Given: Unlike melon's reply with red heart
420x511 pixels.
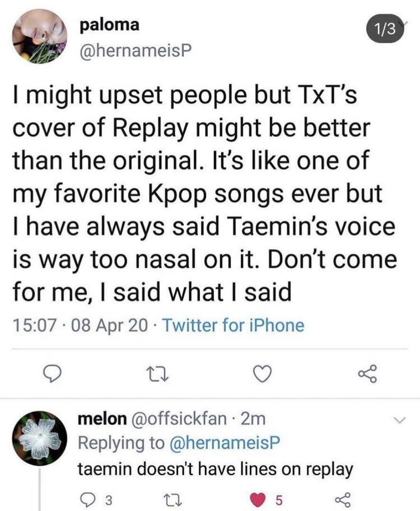Looking at the screenshot, I should [x=258, y=499].
